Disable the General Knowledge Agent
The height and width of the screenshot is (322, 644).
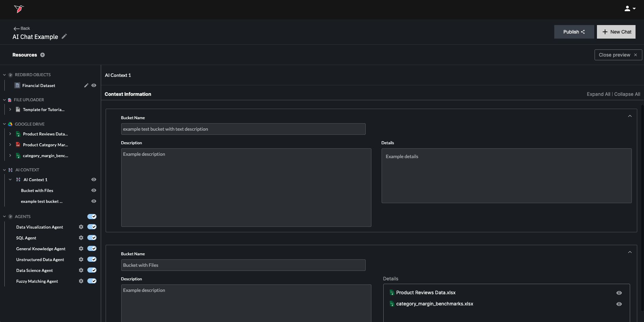tap(92, 249)
